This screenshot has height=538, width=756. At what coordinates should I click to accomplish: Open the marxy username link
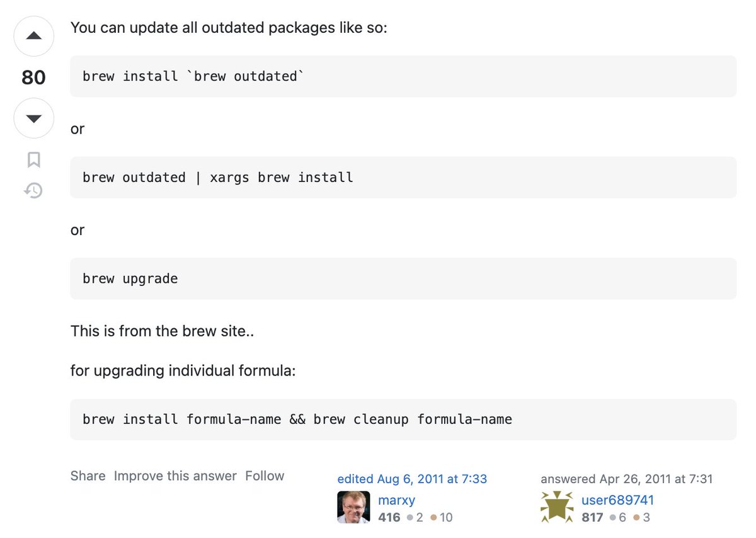[396, 500]
